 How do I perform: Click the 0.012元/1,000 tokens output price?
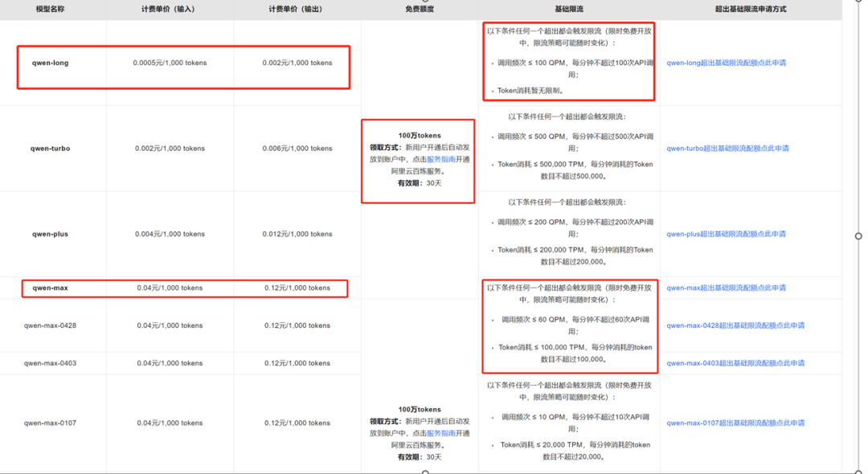pos(297,235)
